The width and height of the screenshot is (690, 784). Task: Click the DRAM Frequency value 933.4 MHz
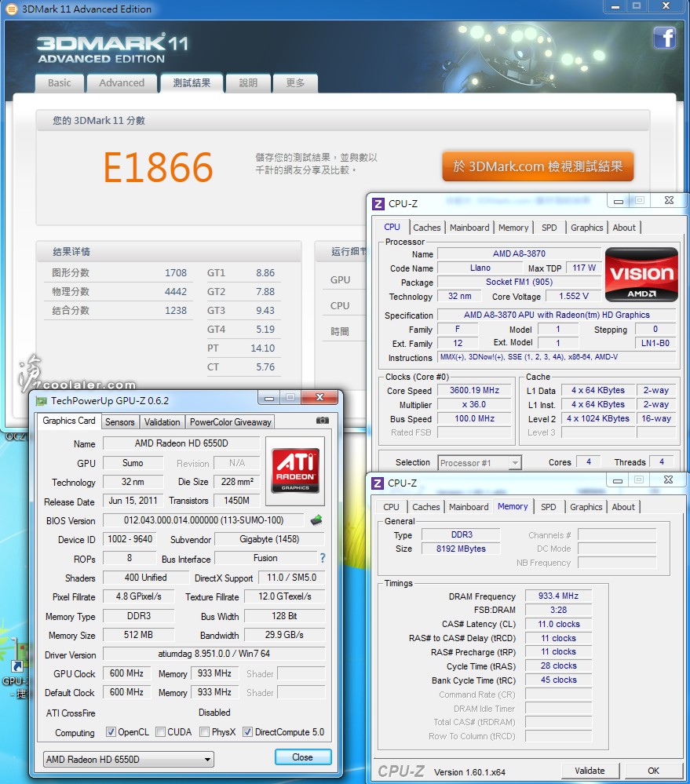tap(558, 596)
